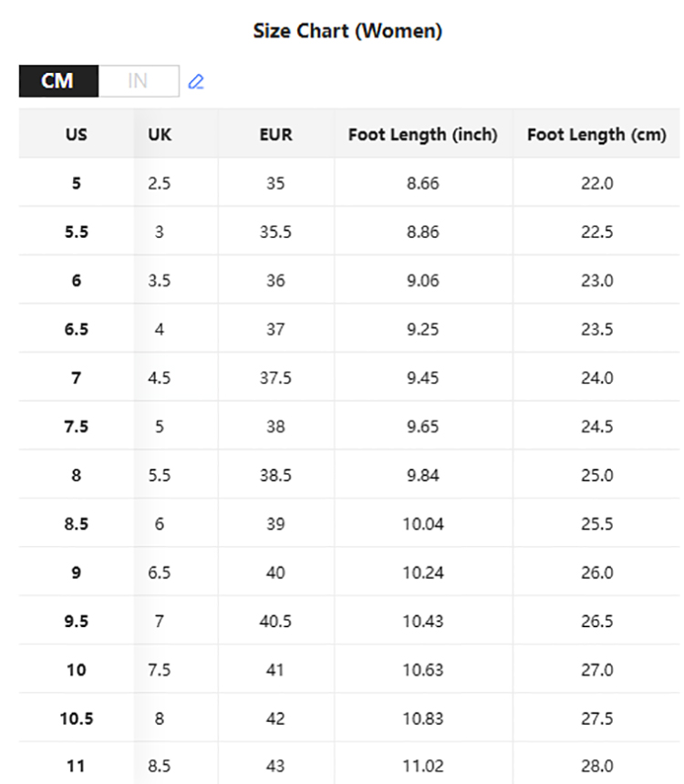
Task: Select US size 5 row
Action: tap(77, 183)
